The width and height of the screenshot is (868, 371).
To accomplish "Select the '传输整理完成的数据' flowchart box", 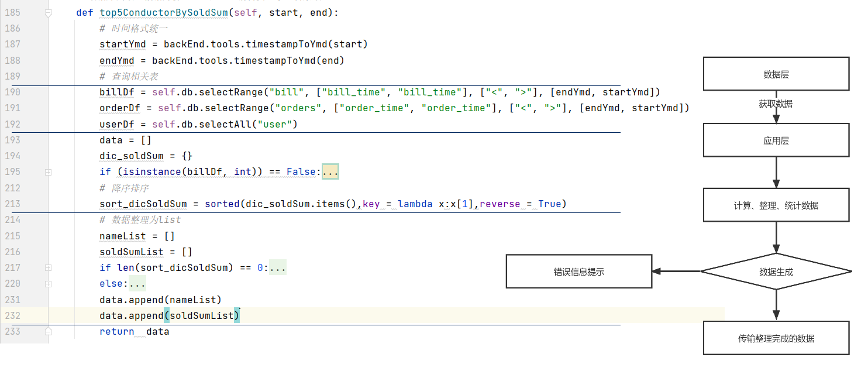I will [776, 338].
